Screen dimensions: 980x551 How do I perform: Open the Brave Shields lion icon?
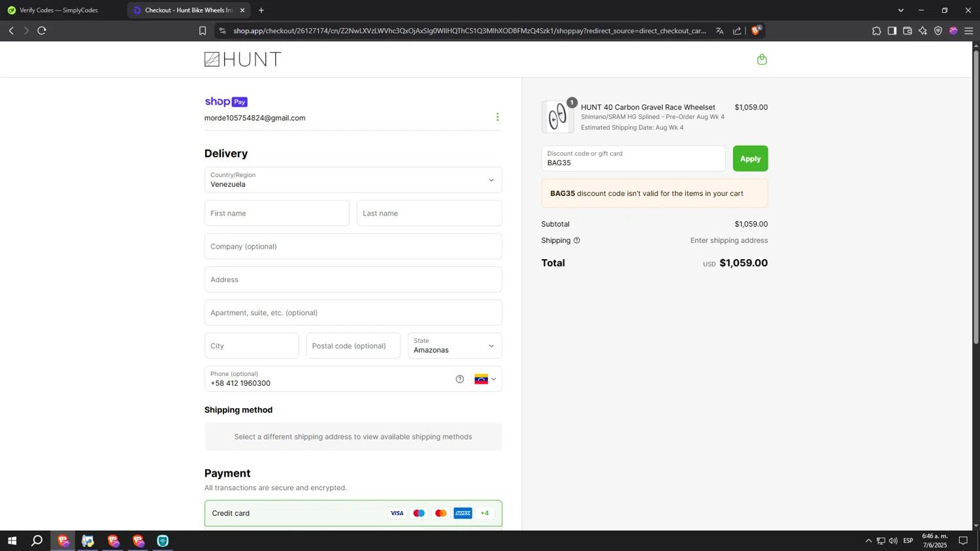[757, 31]
